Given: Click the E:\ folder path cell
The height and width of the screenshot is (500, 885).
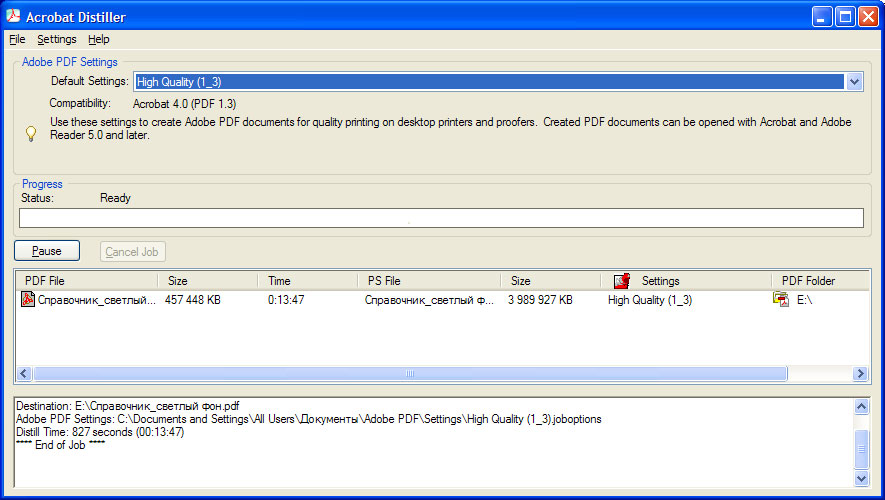Looking at the screenshot, I should tap(804, 300).
